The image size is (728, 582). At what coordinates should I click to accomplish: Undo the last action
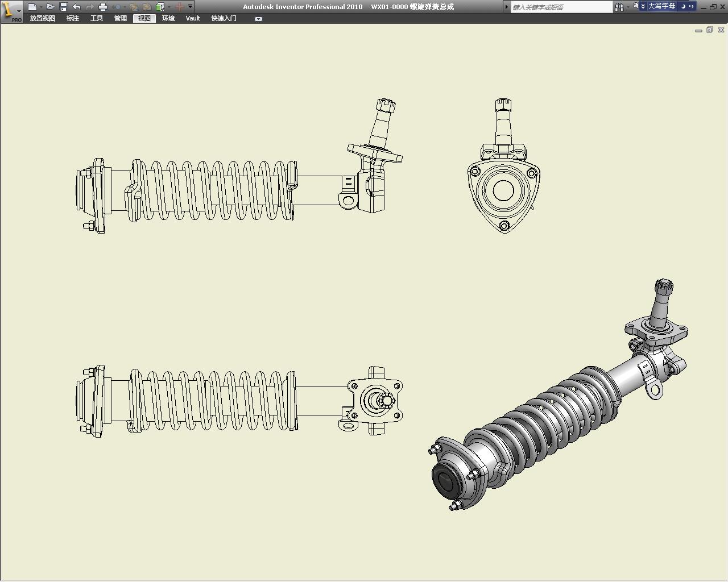[x=77, y=7]
